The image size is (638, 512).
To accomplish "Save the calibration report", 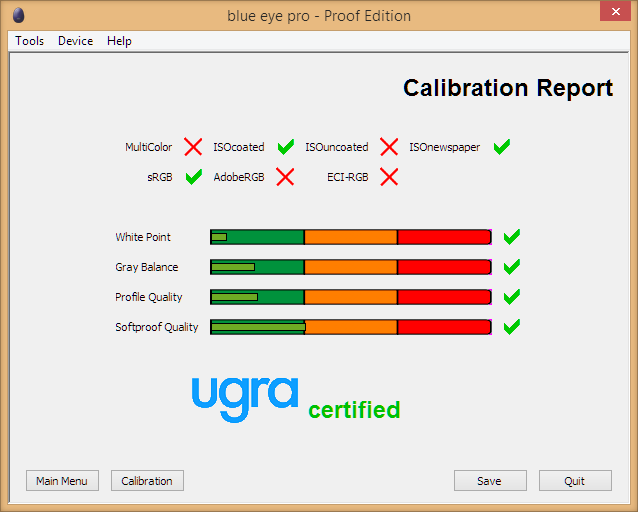I will 490,481.
